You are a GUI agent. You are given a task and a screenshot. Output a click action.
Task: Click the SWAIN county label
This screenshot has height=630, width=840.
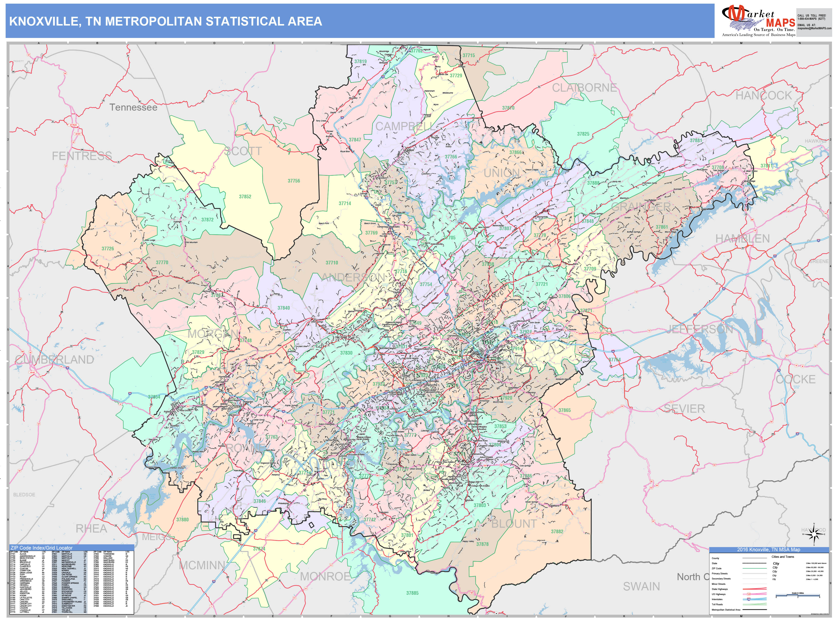click(x=641, y=586)
